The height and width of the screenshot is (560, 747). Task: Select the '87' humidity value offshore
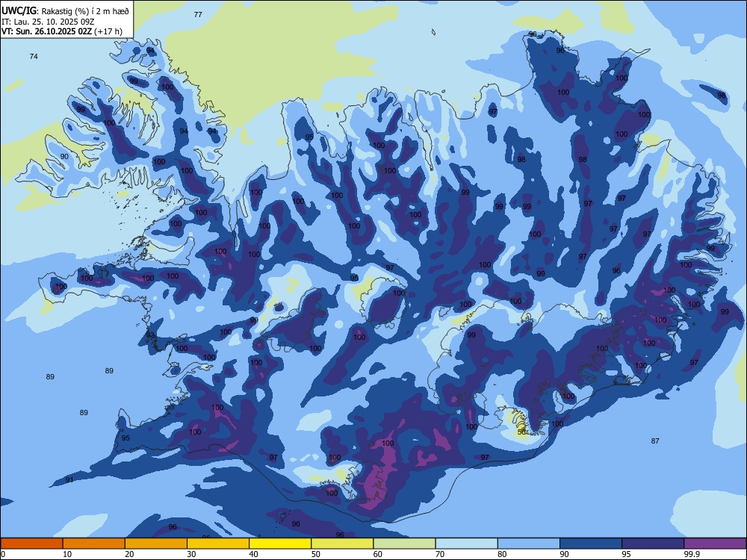point(655,441)
